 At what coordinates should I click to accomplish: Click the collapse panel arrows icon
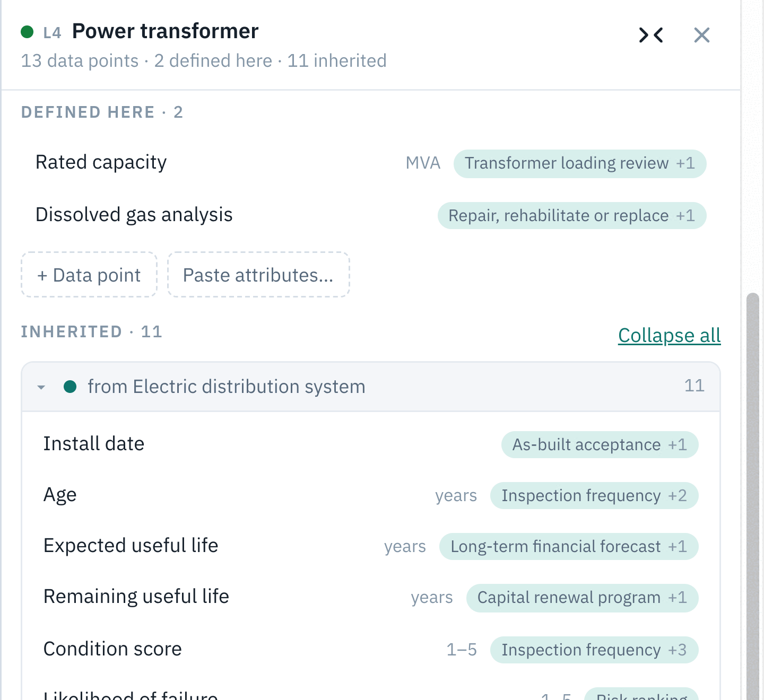(x=651, y=35)
